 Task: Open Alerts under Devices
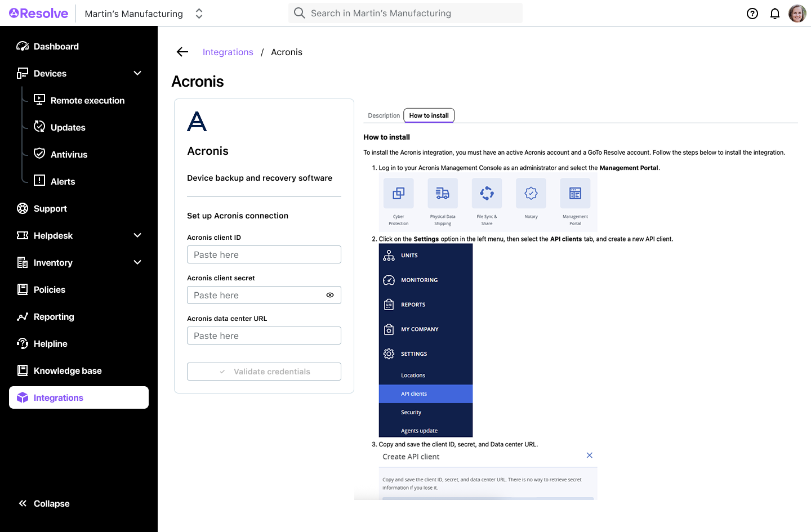coord(63,181)
